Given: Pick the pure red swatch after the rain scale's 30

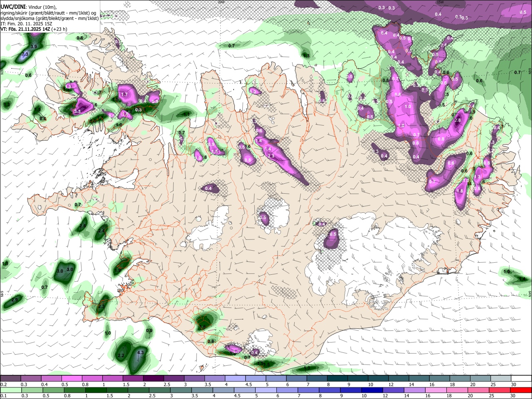Looking at the screenshot, I should coord(521,390).
